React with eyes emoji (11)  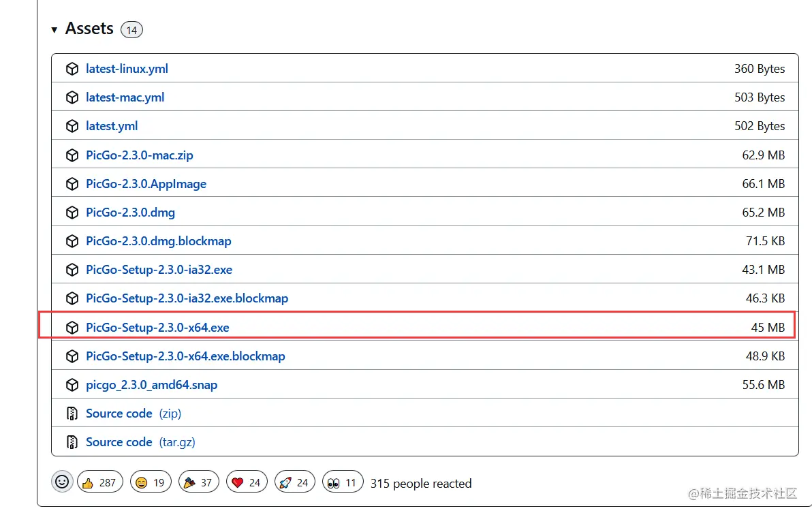(343, 482)
